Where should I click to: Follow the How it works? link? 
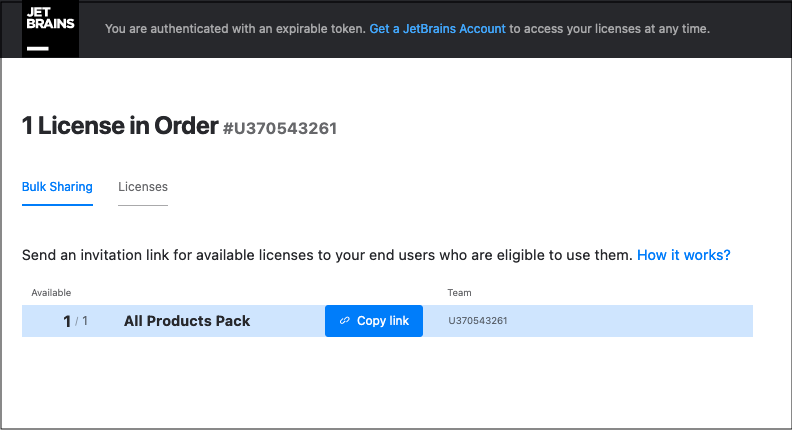tap(683, 256)
